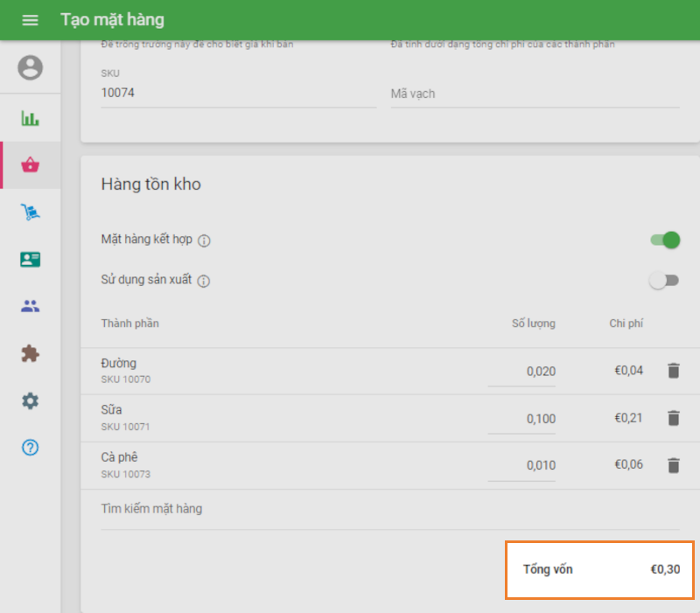Enable the Sử dụng sản xuất toggle
The width and height of the screenshot is (700, 613).
click(664, 281)
